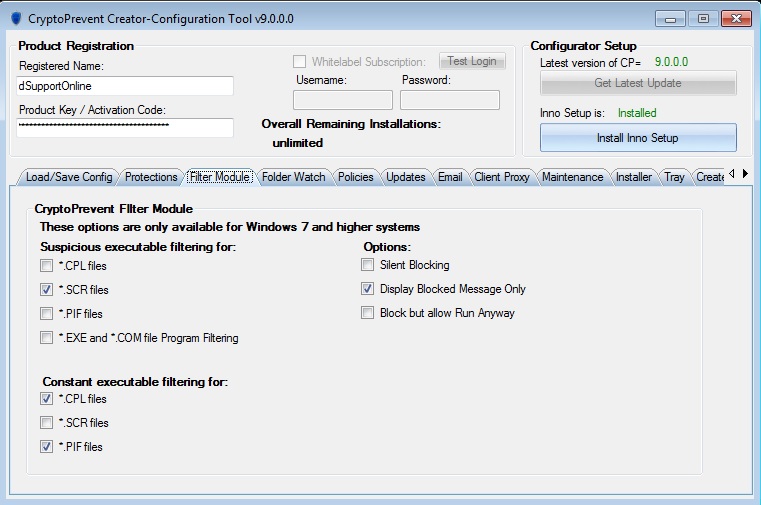Enable *.EXE and *.COM file Program Filtering

(x=47, y=338)
